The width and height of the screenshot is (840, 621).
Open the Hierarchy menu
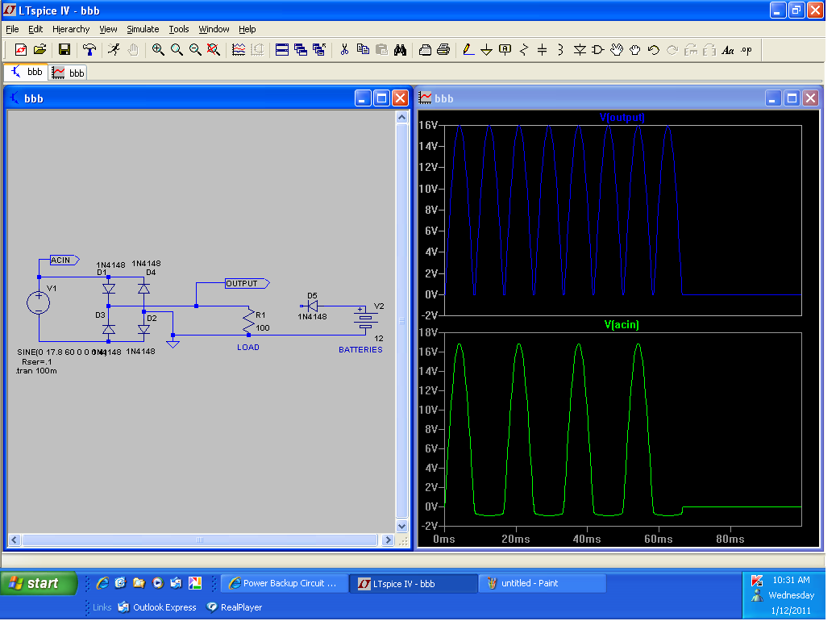[x=71, y=29]
